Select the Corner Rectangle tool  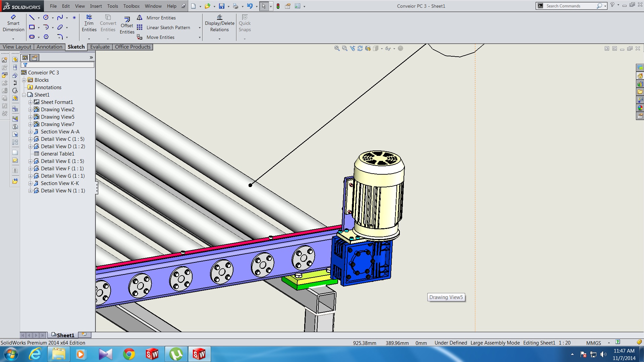click(x=32, y=27)
